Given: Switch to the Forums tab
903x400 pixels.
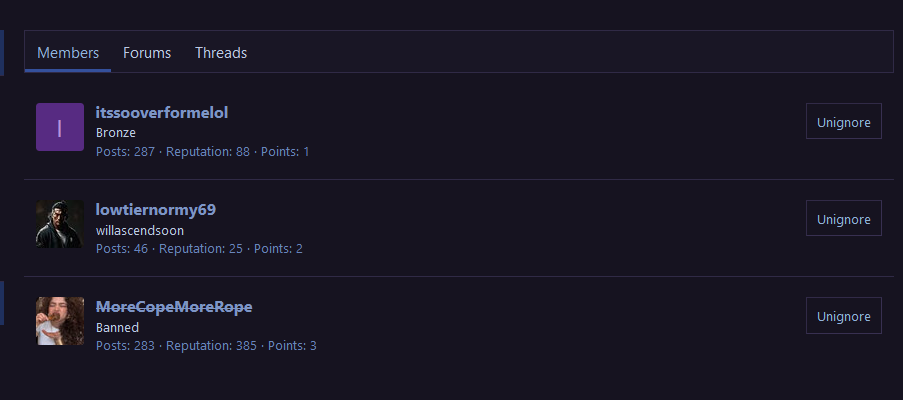Looking at the screenshot, I should coord(147,53).
